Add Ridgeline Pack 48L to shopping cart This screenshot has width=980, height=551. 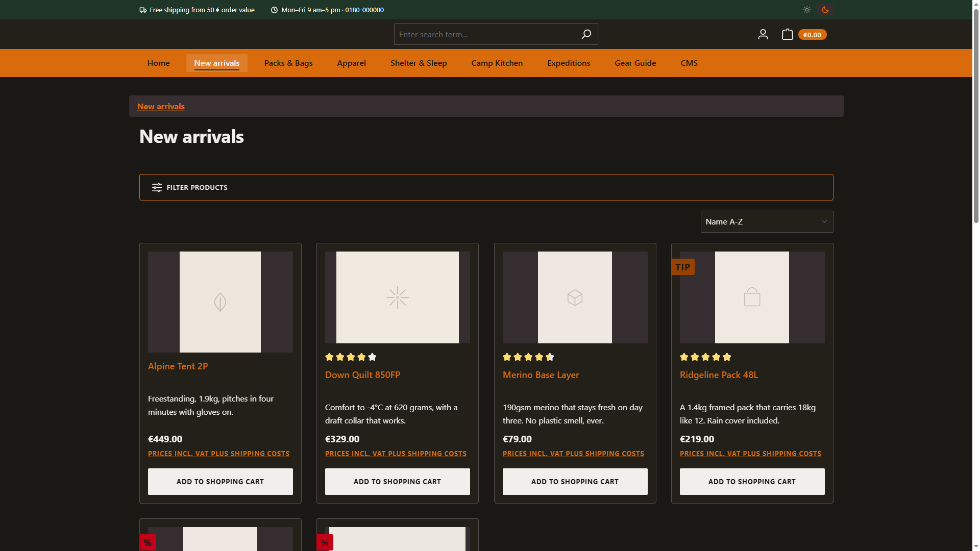[752, 482]
